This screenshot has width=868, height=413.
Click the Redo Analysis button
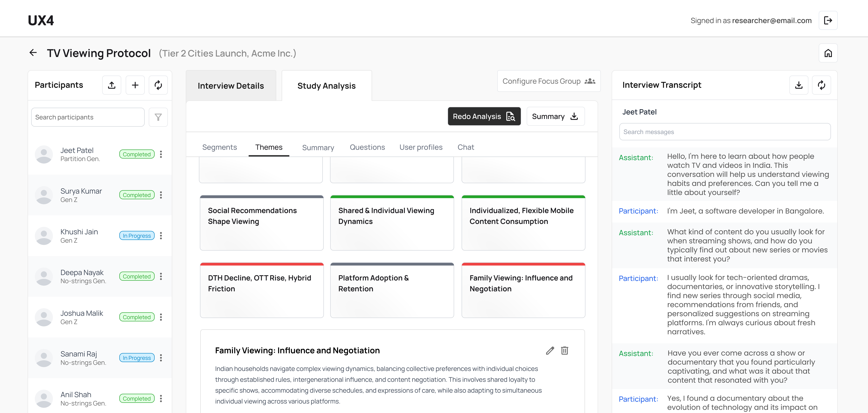[484, 116]
